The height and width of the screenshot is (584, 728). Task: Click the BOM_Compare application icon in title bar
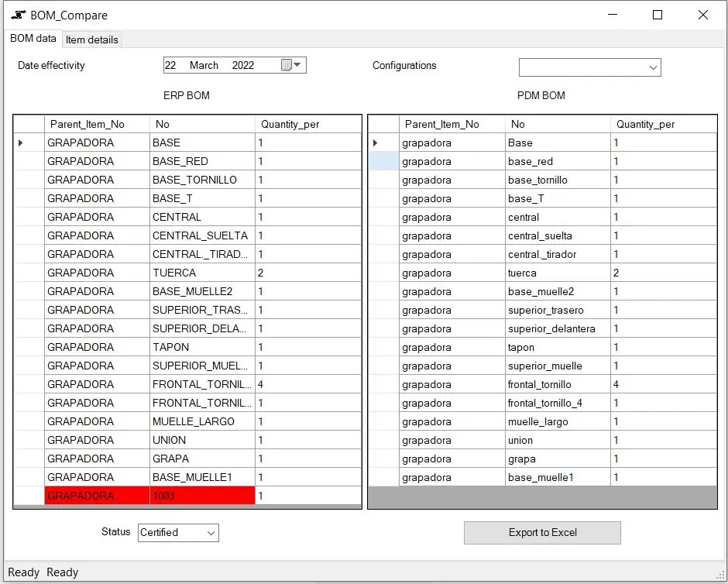[x=17, y=14]
